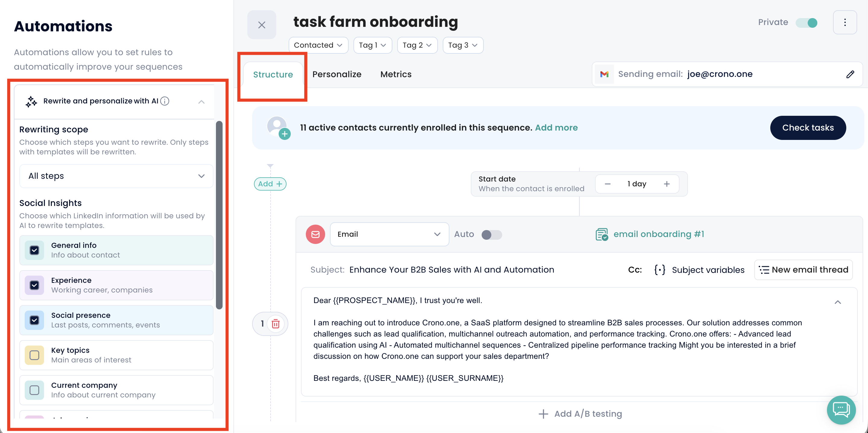
Task: Click the automations panel scrollbar
Action: [x=219, y=215]
